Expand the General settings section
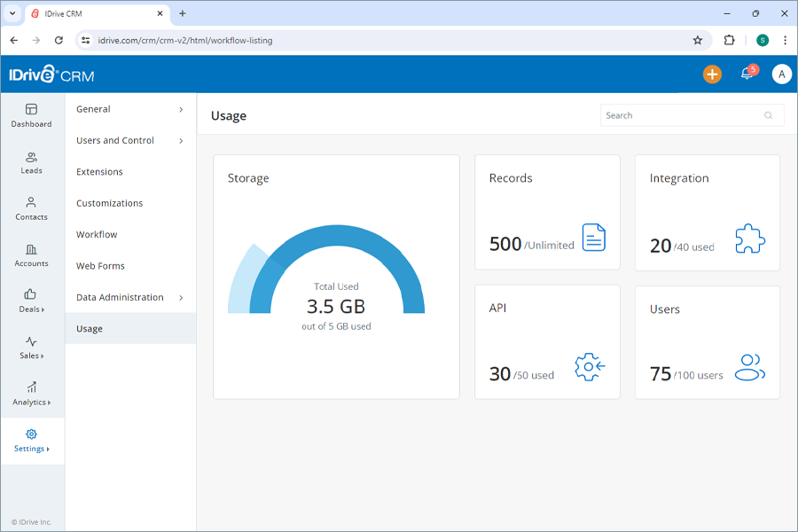 tap(129, 109)
